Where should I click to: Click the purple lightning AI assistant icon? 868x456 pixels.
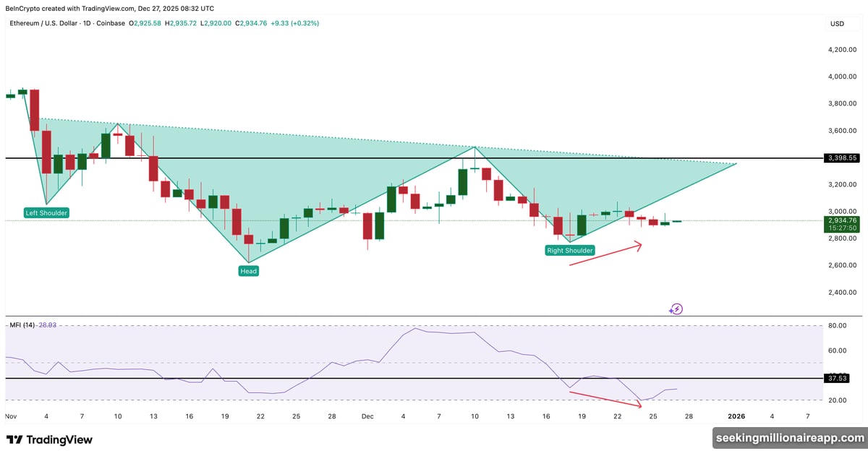(x=676, y=309)
